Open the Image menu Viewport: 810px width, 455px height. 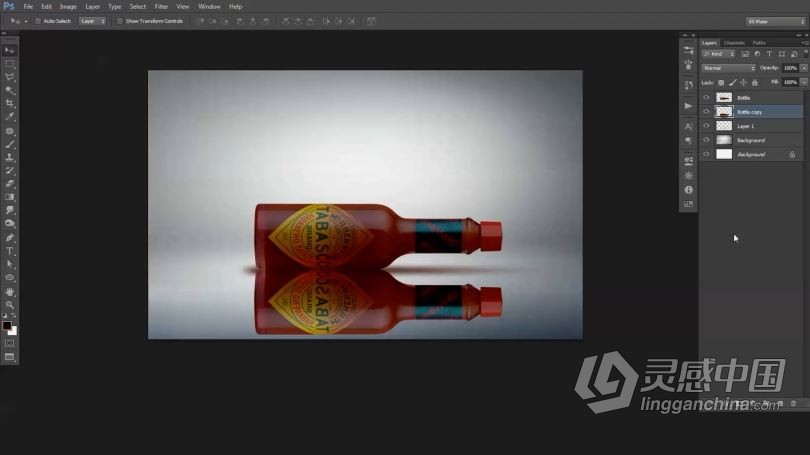click(68, 7)
